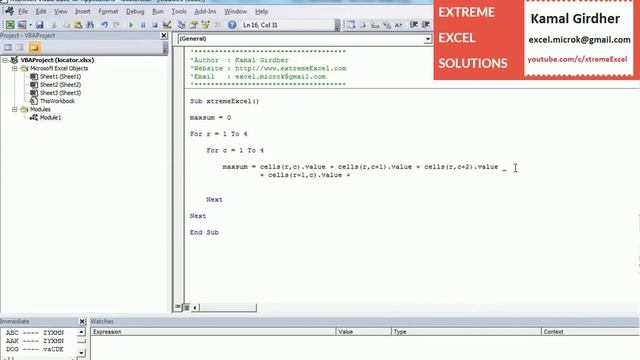Image resolution: width=640 pixels, height=360 pixels.
Task: Save the project with the floppy disk icon
Action: pyautogui.click(x=40, y=25)
